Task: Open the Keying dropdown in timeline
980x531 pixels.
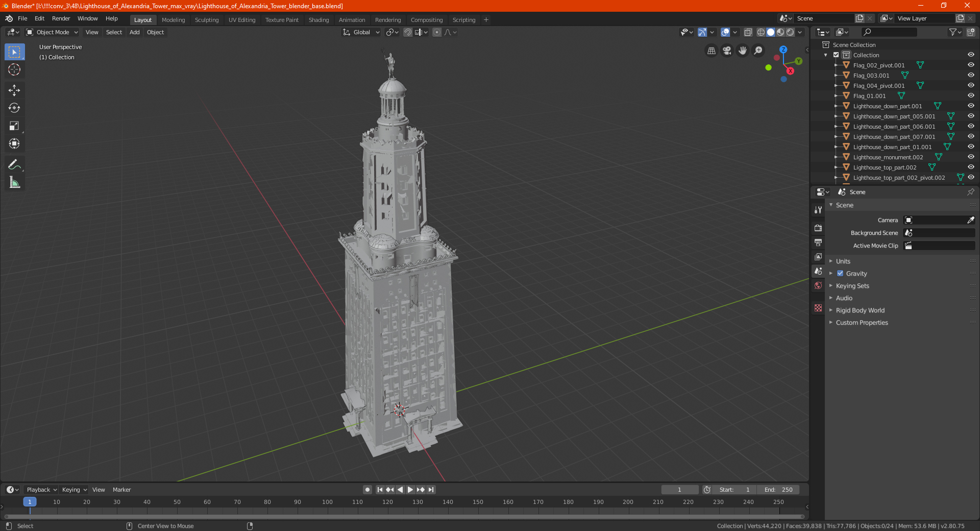Action: coord(74,490)
